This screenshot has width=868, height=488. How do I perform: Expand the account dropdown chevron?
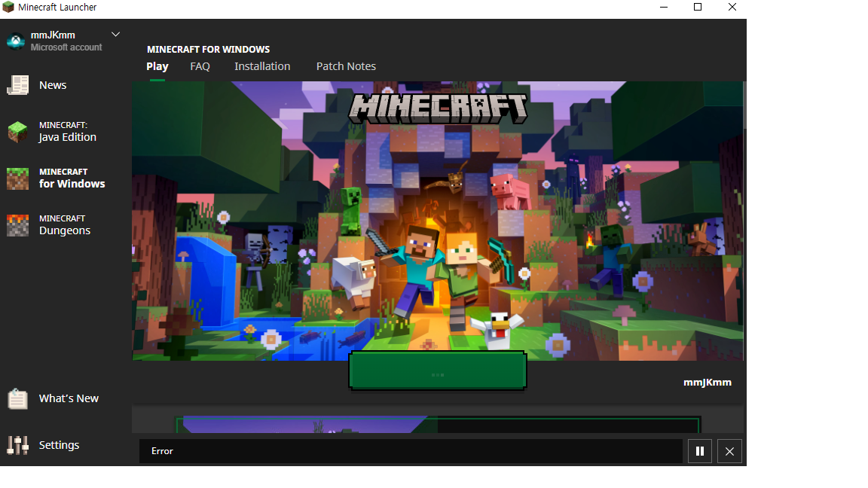[115, 35]
